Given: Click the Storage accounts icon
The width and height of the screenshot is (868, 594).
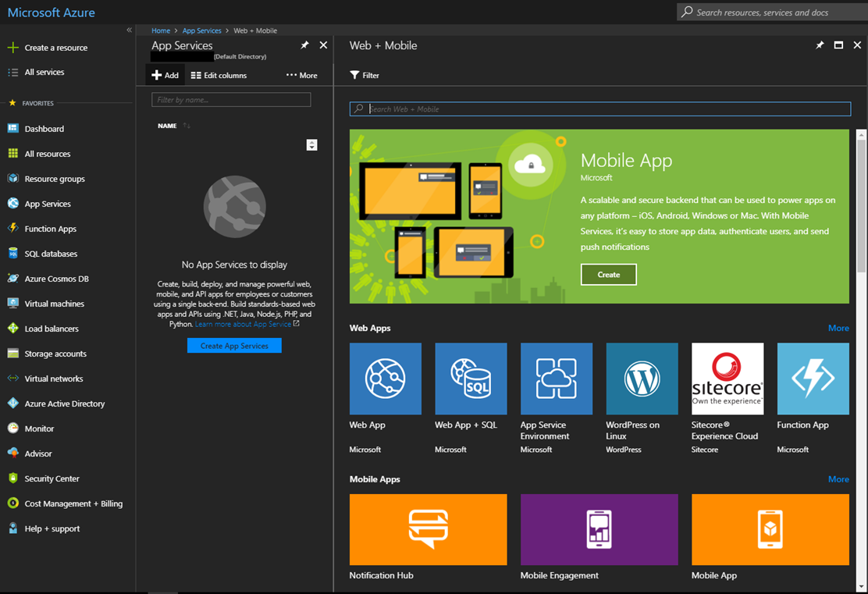Looking at the screenshot, I should tap(12, 353).
